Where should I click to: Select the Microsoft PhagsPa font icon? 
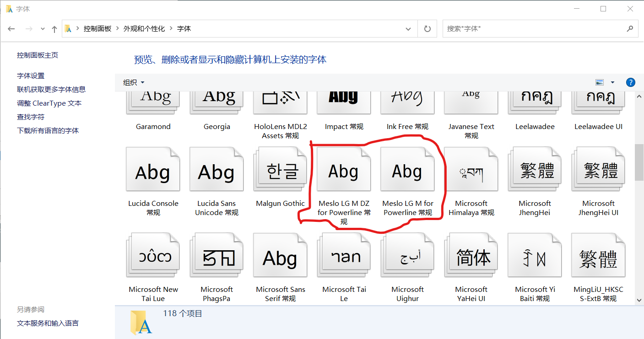point(216,255)
